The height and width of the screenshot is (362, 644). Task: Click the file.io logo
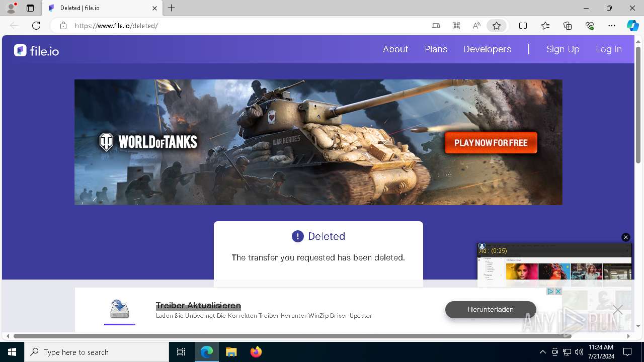(x=36, y=50)
